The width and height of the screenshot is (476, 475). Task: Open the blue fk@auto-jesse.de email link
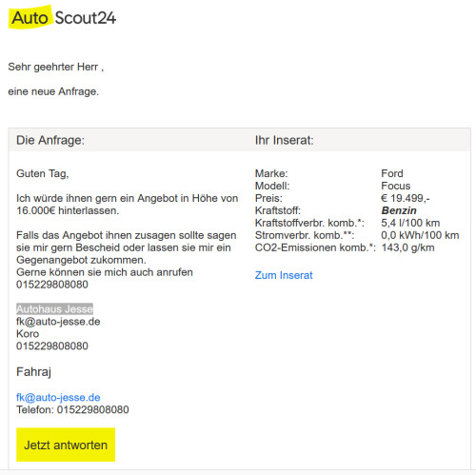(x=58, y=397)
